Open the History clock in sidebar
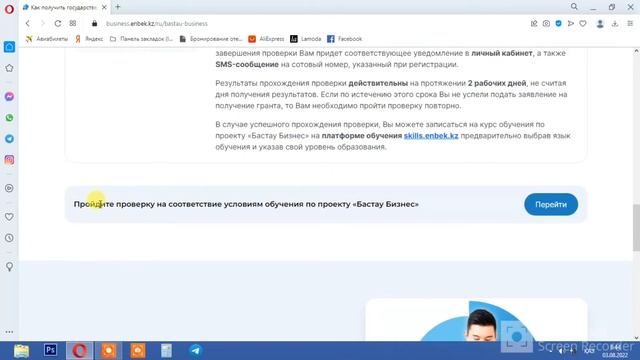Image resolution: width=640 pixels, height=360 pixels. [x=9, y=238]
